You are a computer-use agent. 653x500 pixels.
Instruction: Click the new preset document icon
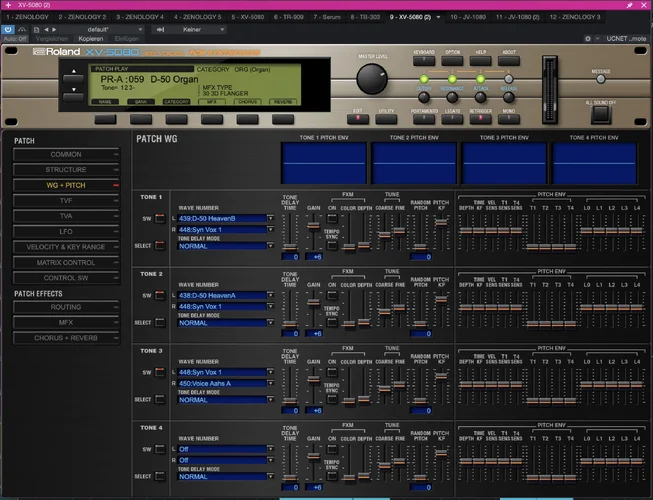pyautogui.click(x=36, y=30)
